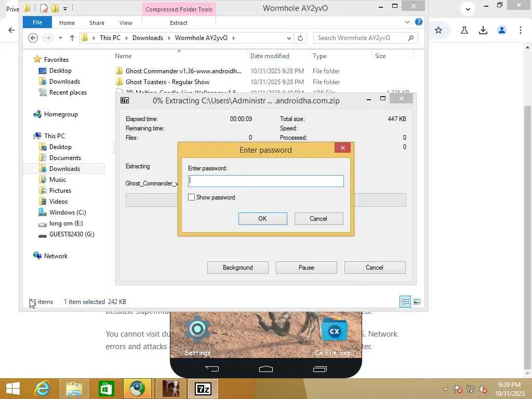The height and width of the screenshot is (399, 532).
Task: Launch Internet Explorer from the taskbar
Action: tap(43, 389)
